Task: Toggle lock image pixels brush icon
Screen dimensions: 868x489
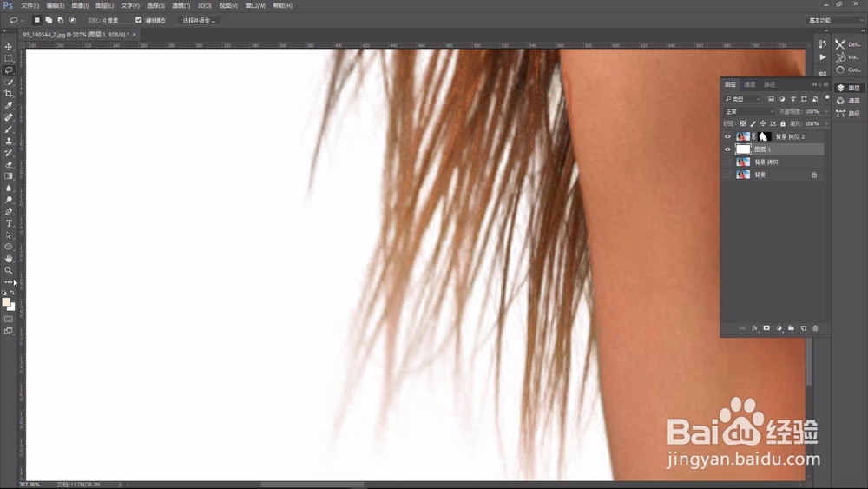Action: pyautogui.click(x=753, y=123)
